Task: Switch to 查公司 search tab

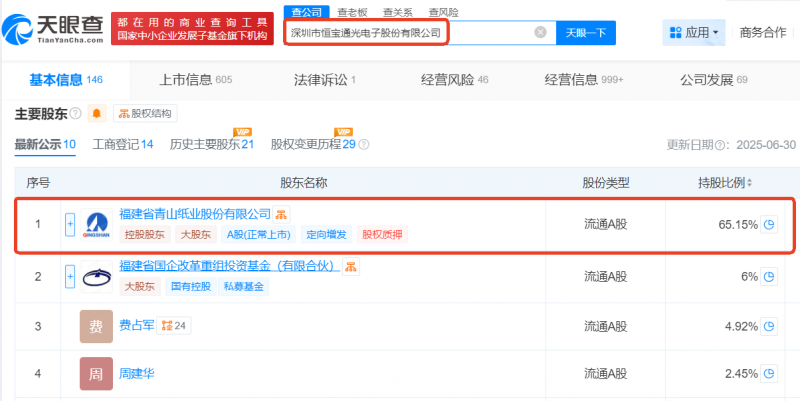Action: click(307, 12)
